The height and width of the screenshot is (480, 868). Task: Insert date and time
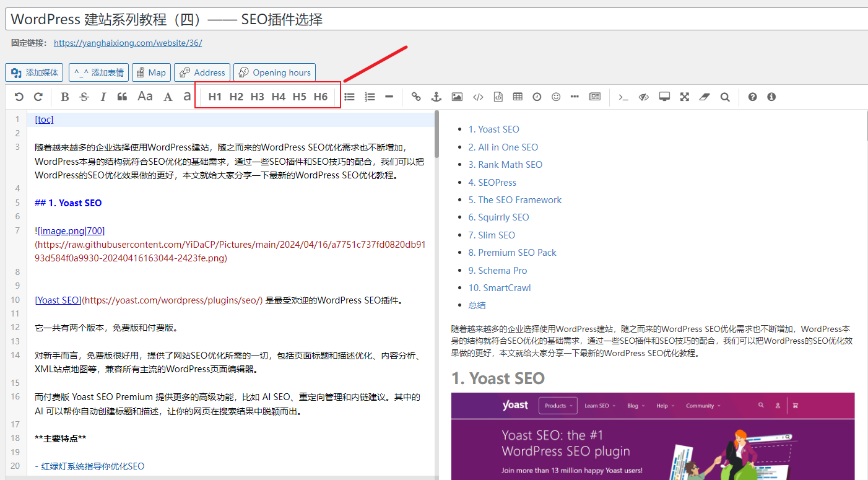click(537, 97)
